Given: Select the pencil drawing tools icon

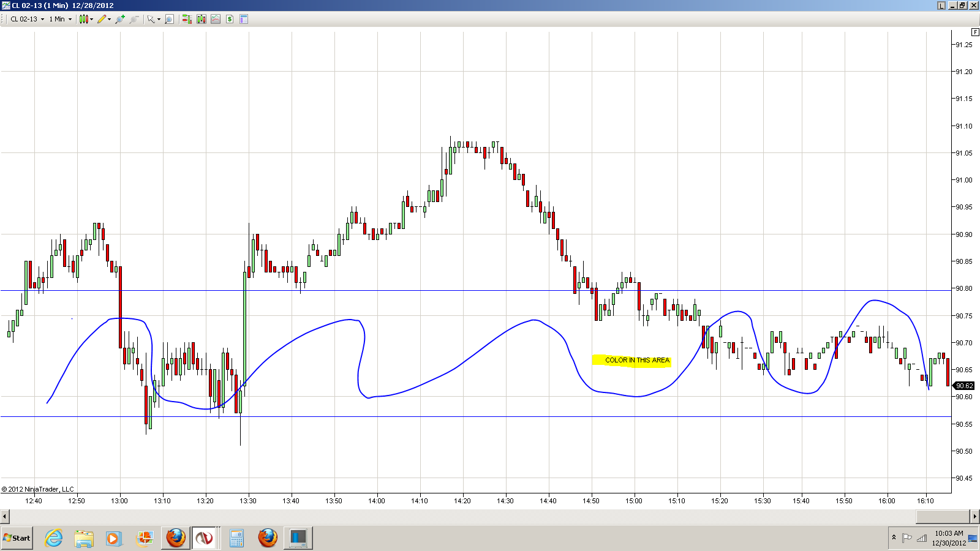Looking at the screenshot, I should (x=102, y=19).
